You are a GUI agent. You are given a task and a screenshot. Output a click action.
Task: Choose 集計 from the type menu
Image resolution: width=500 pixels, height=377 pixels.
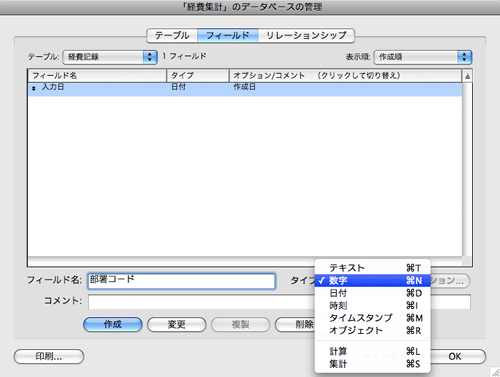[373, 364]
